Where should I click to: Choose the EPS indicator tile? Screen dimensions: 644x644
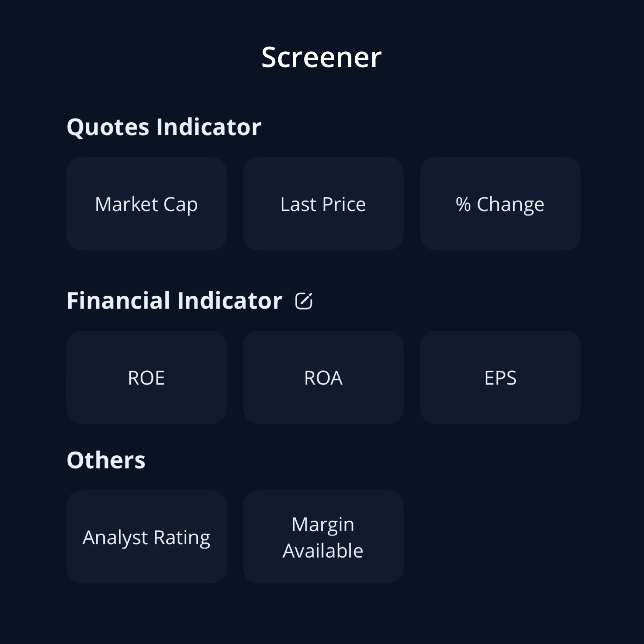[500, 378]
